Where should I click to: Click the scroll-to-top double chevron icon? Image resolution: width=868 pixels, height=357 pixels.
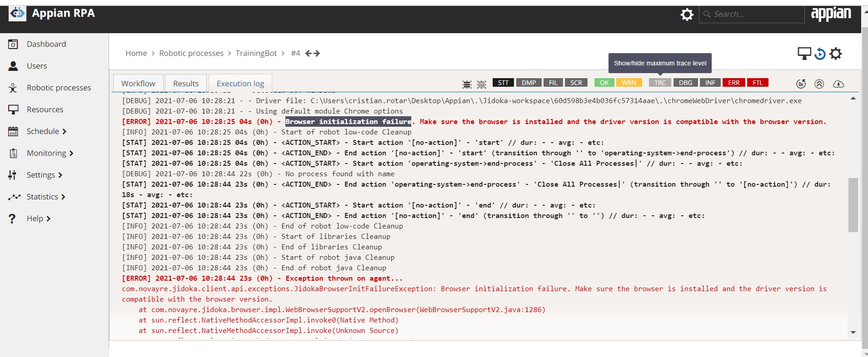click(x=819, y=84)
